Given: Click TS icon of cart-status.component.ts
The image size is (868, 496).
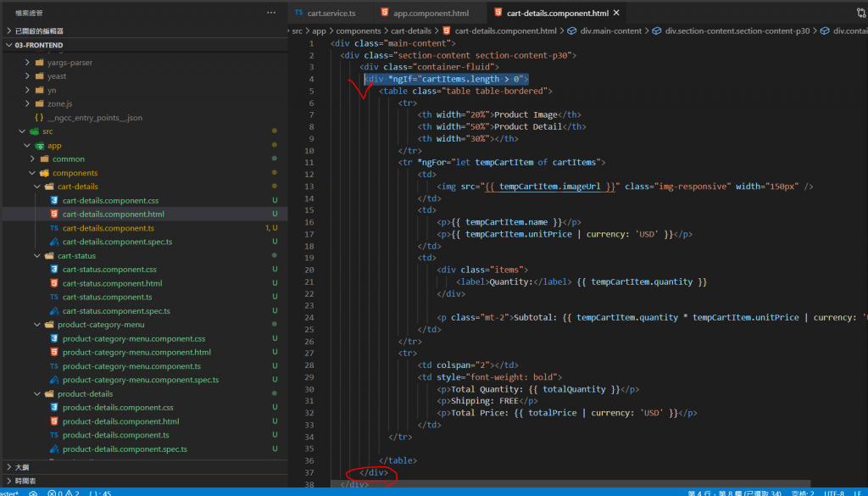Looking at the screenshot, I should tap(53, 298).
